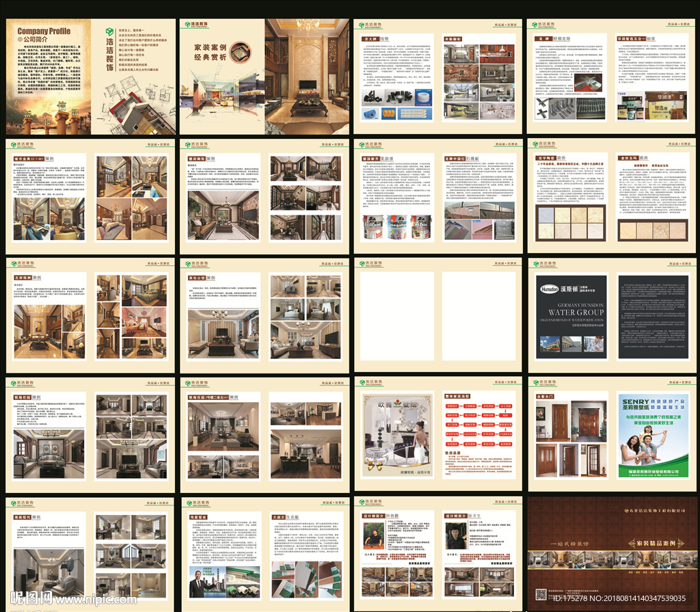Click the circular tile sample image
The width and height of the screenshot is (700, 612).
[x=241, y=52]
